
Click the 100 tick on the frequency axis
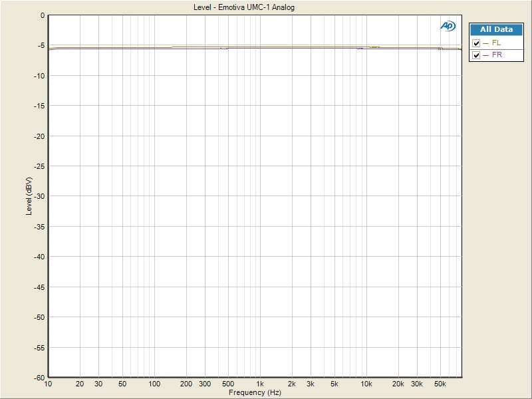tap(154, 384)
